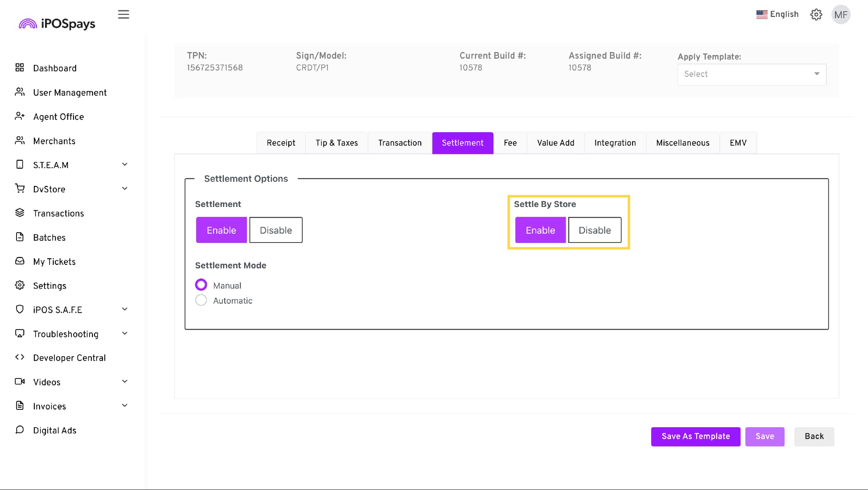Click the Transactions layers icon

coord(19,213)
